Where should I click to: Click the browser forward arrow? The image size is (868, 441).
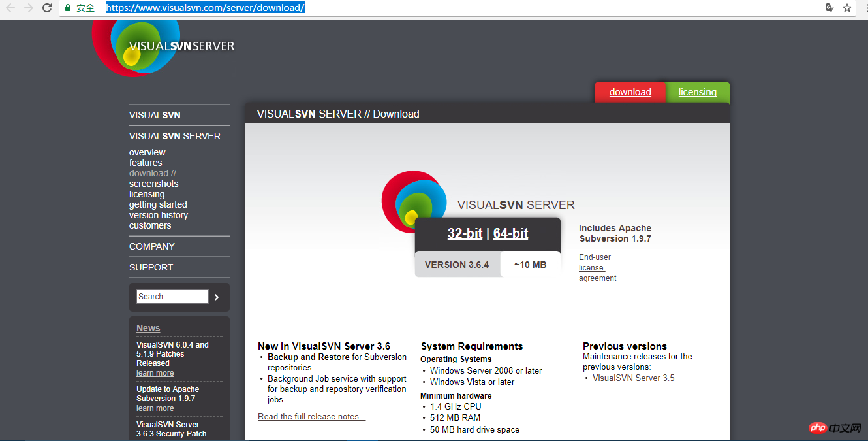pos(29,8)
